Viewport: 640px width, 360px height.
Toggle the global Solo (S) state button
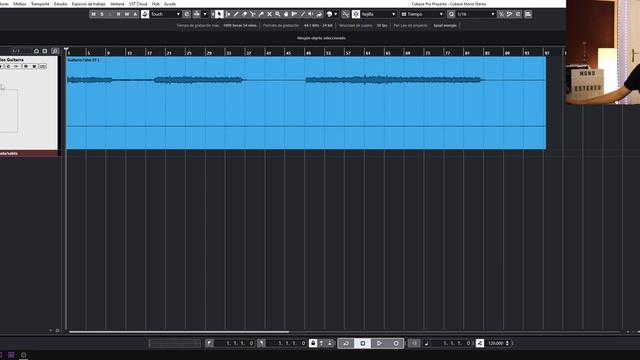point(102,14)
